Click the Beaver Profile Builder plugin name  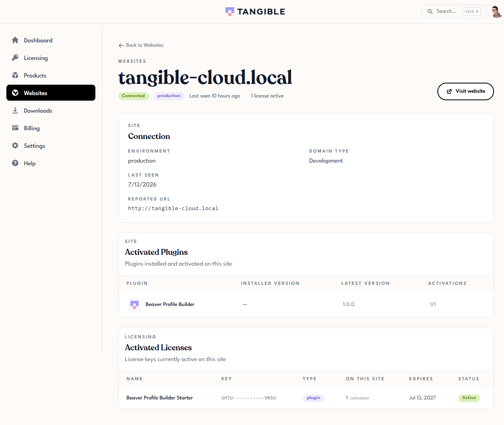[x=170, y=304]
